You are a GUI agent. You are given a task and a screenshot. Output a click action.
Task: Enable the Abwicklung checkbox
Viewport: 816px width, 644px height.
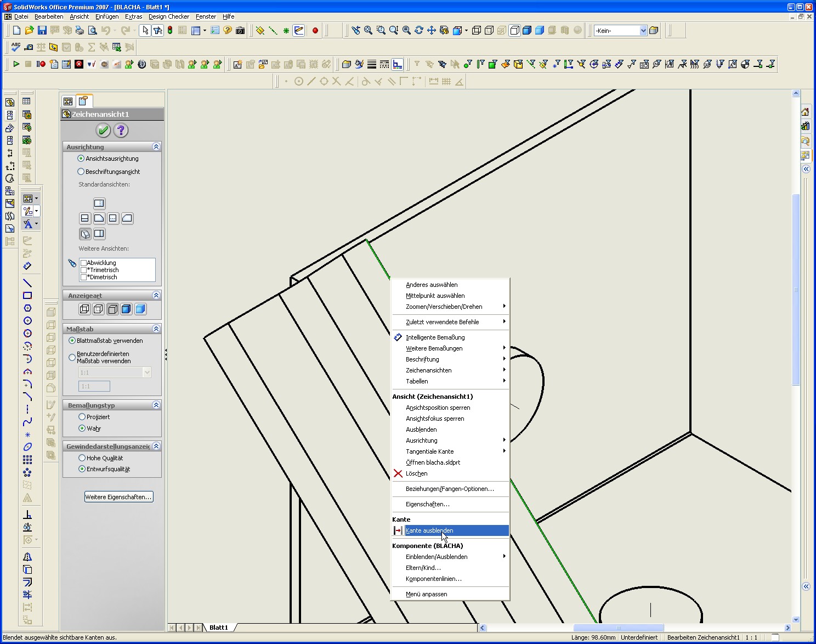click(84, 263)
